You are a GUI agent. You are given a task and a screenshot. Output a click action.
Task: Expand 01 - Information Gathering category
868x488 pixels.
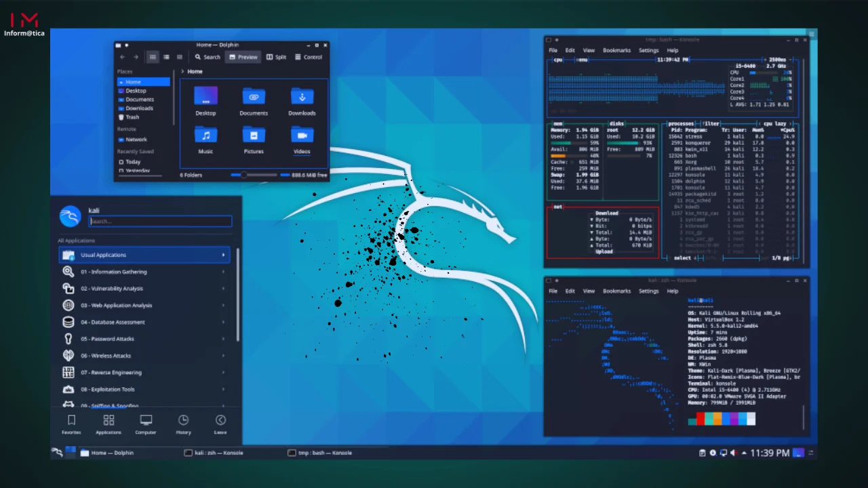pyautogui.click(x=144, y=272)
